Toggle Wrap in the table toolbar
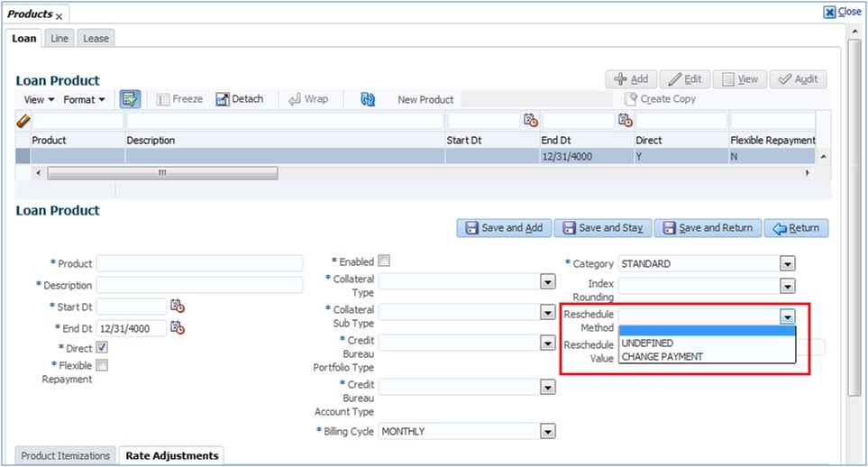Viewport: 868px width, 467px height. click(x=308, y=99)
